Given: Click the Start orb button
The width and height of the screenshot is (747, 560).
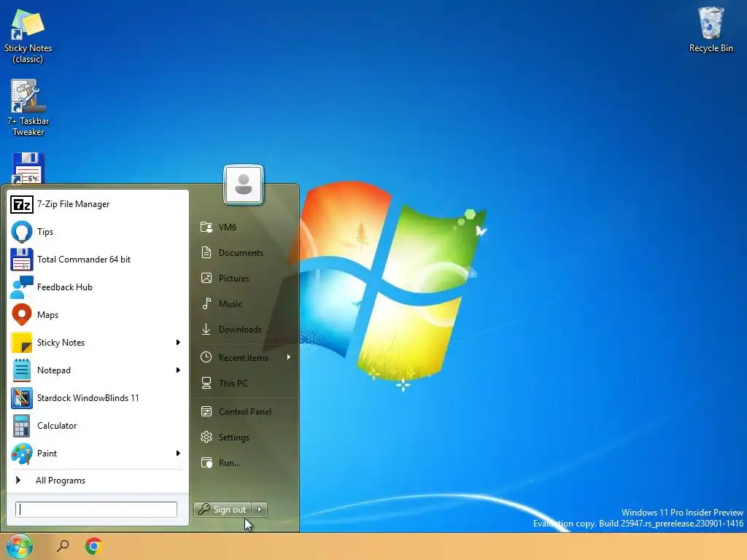Looking at the screenshot, I should [x=20, y=546].
